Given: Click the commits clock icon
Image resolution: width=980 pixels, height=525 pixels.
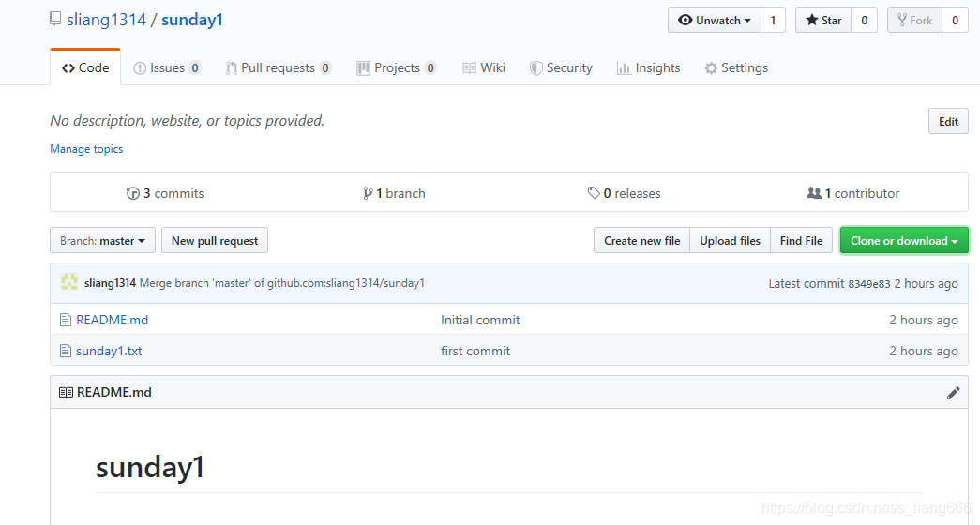Looking at the screenshot, I should tap(132, 193).
